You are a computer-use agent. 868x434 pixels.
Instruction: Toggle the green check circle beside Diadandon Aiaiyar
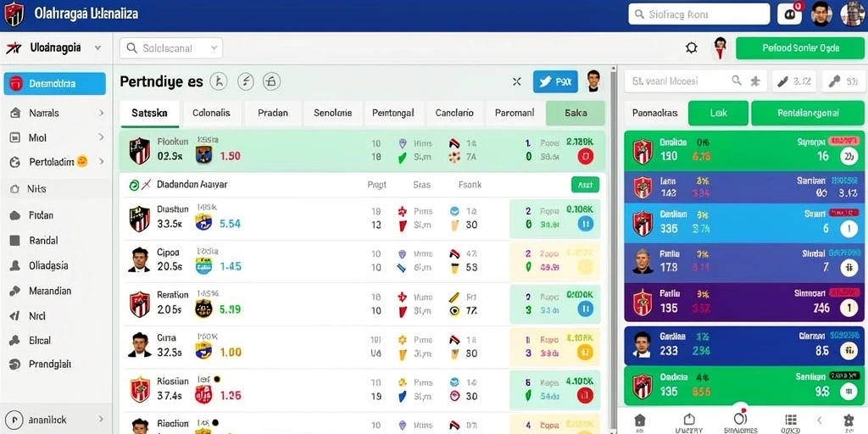click(x=134, y=185)
